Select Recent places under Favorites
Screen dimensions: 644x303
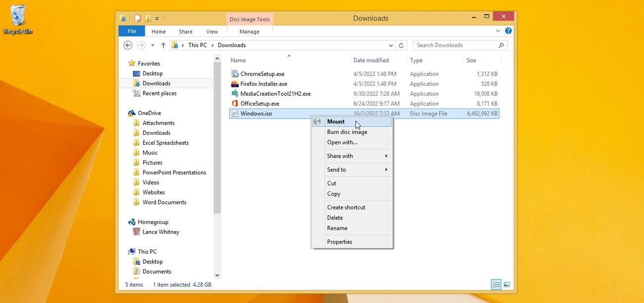[x=160, y=93]
